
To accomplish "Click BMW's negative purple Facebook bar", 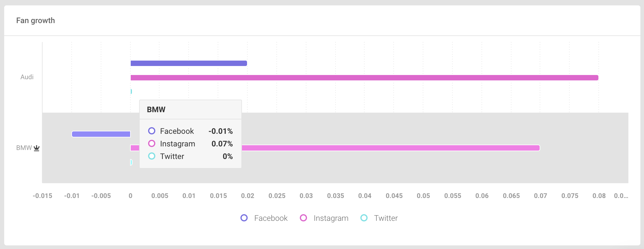I will 100,134.
